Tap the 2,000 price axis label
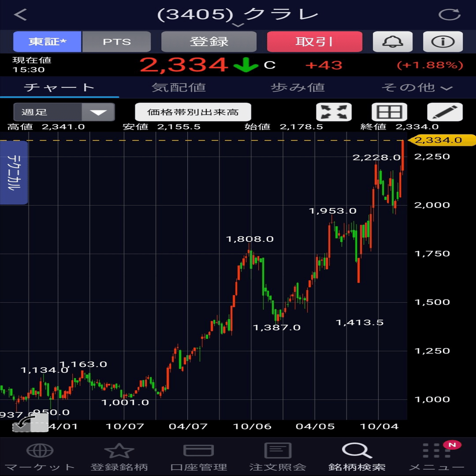Screen dimensions: 476x476 point(432,205)
